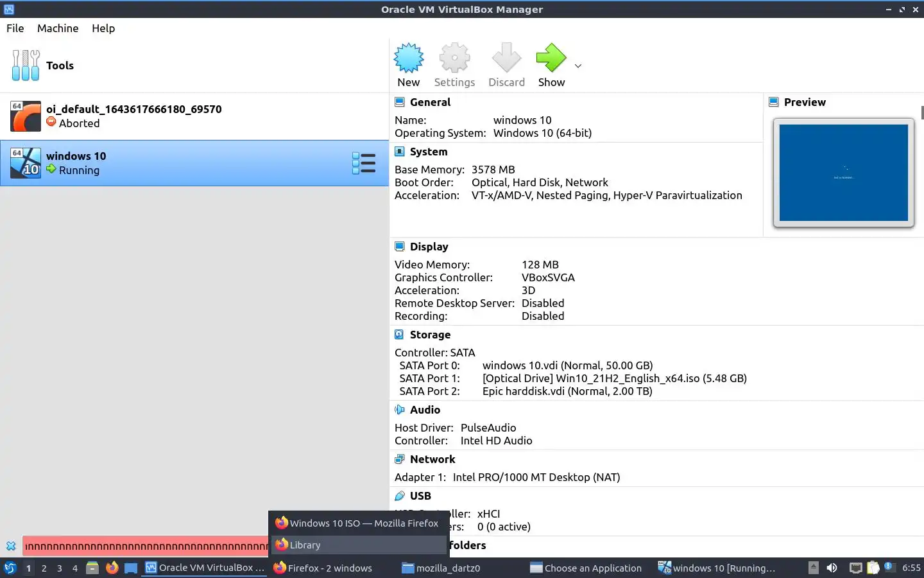Click the Discard saved state icon
This screenshot has width=924, height=578.
[x=506, y=58]
